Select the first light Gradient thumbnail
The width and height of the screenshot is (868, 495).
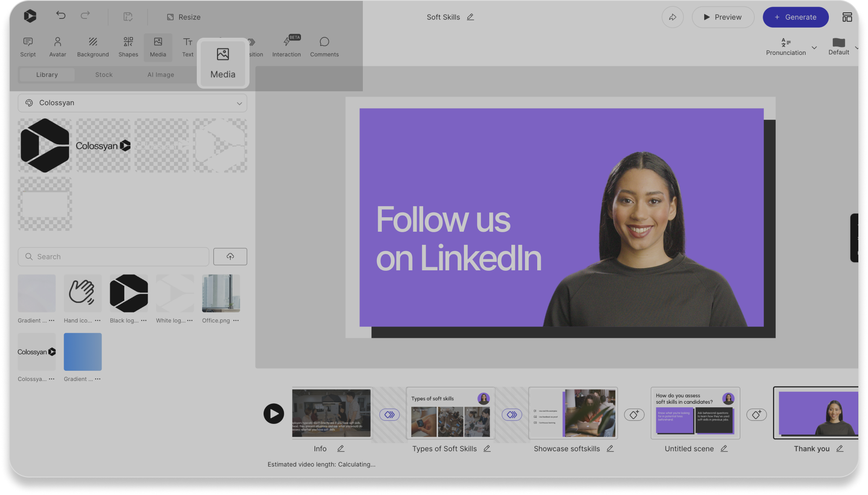point(36,293)
